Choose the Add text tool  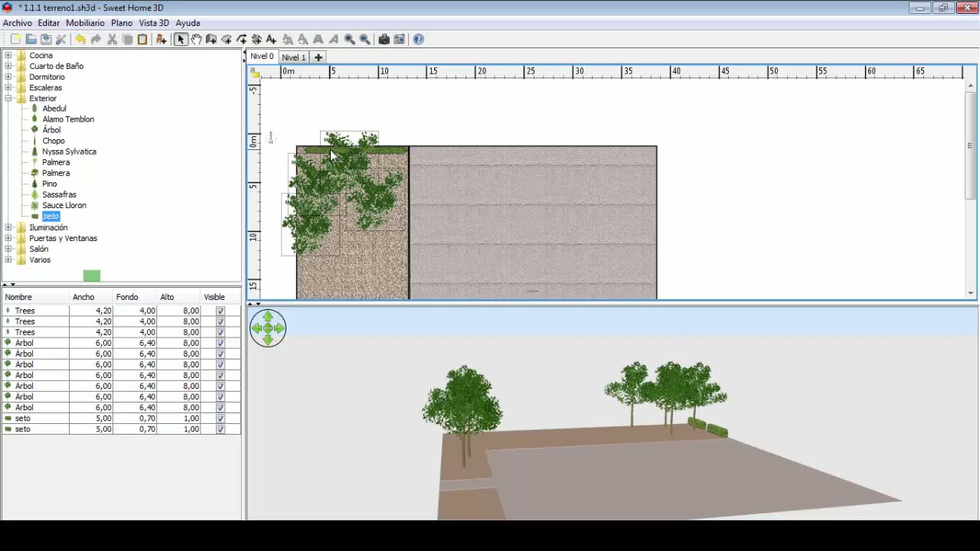click(271, 39)
